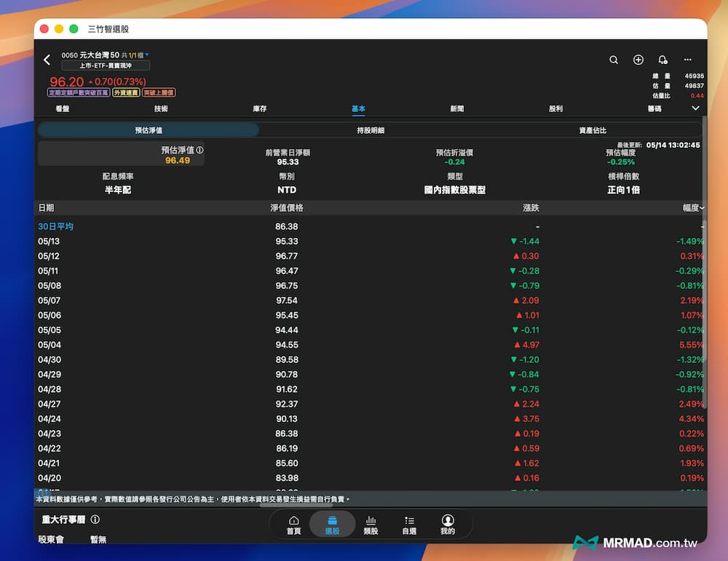
Task: Click 86.38 net value for 04/23
Action: 286,434
